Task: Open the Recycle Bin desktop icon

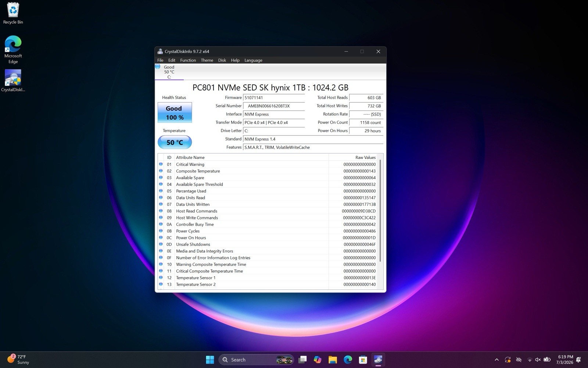Action: [x=13, y=13]
